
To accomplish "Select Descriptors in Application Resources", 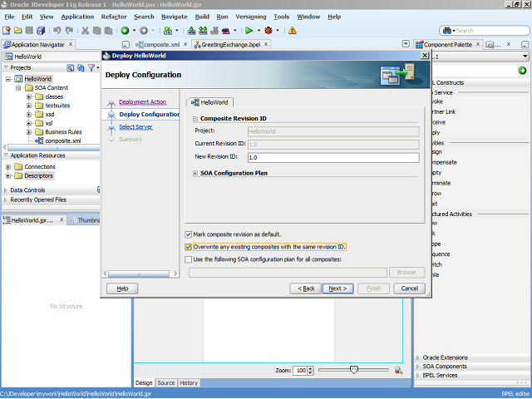I will pos(38,175).
